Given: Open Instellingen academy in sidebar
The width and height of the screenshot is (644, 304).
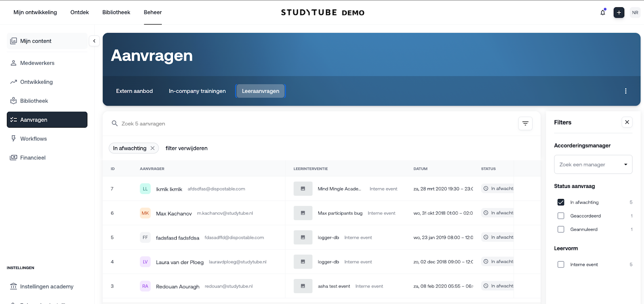Looking at the screenshot, I should click(x=47, y=286).
